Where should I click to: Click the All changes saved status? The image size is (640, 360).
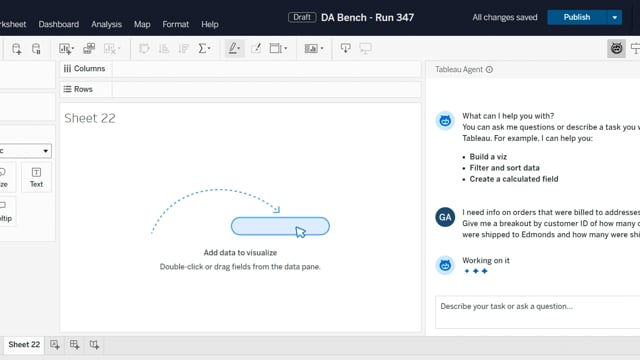click(x=505, y=17)
